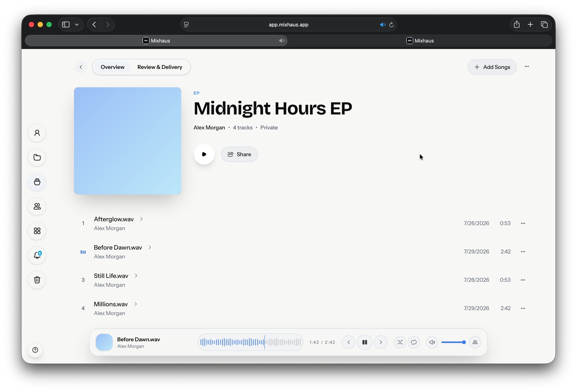Image resolution: width=577 pixels, height=392 pixels.
Task: Open the trash icon in sidebar
Action: tap(37, 280)
